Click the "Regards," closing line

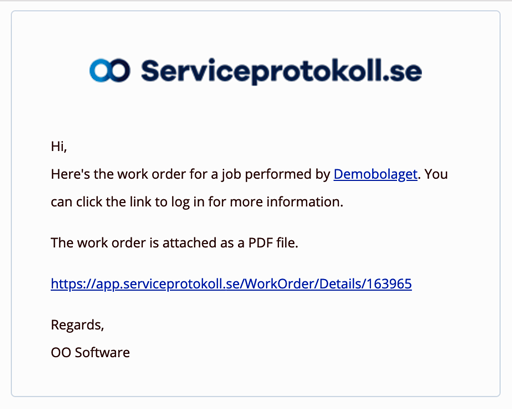point(77,325)
